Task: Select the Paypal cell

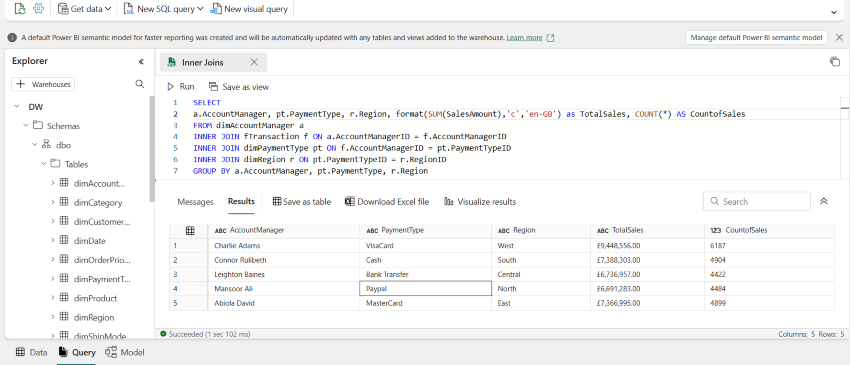Action: 426,289
